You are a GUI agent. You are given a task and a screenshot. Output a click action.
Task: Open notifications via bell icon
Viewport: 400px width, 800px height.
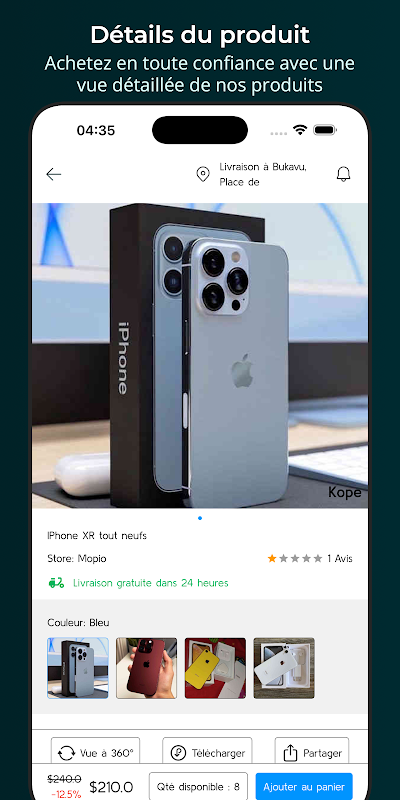pos(343,174)
